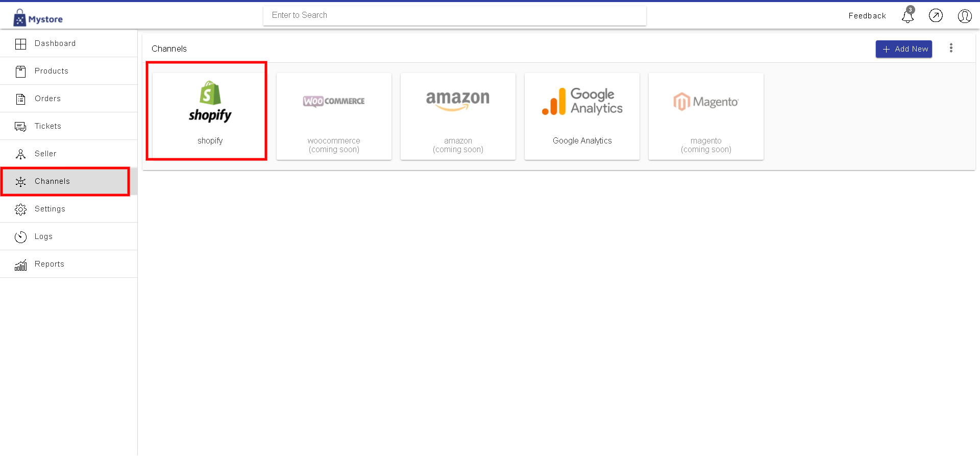This screenshot has height=456, width=980.
Task: Click the Reports chart icon
Action: tap(20, 265)
